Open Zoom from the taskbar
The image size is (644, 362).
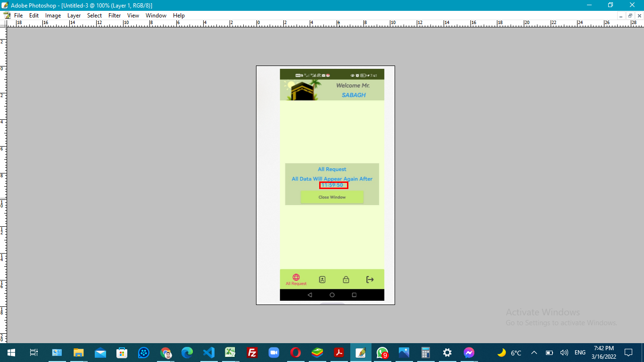click(x=274, y=353)
